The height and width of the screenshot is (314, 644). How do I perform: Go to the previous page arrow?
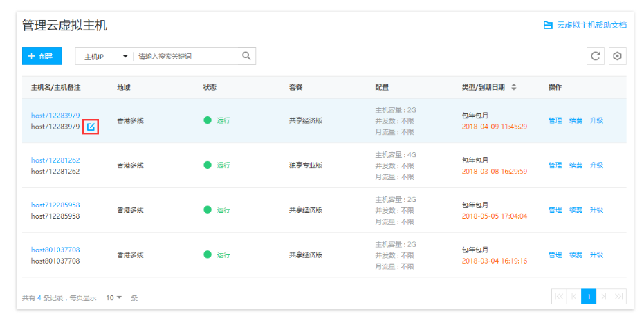click(x=573, y=297)
